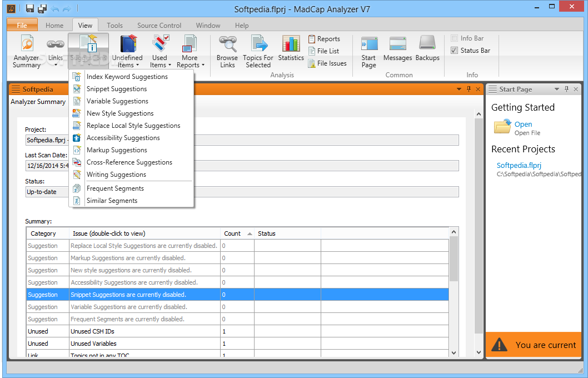Open Topics For Selected
Image resolution: width=588 pixels, height=378 pixels.
258,51
